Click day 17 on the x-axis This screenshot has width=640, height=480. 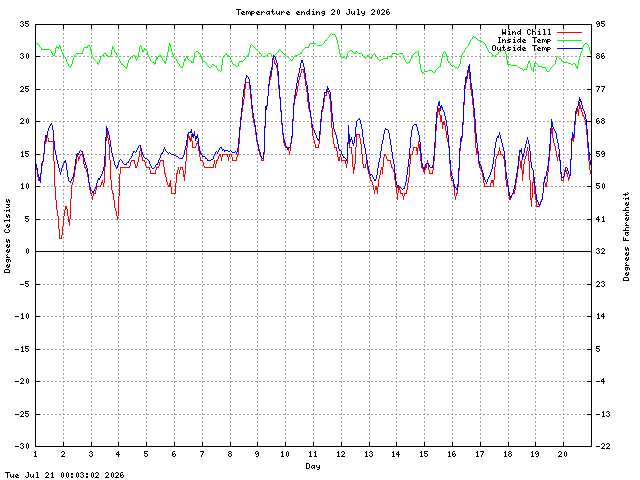[480, 454]
